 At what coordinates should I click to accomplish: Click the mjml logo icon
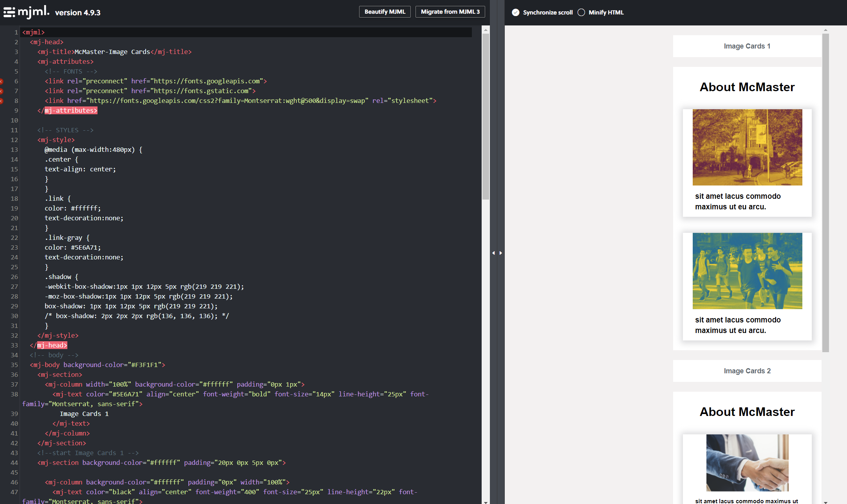9,13
